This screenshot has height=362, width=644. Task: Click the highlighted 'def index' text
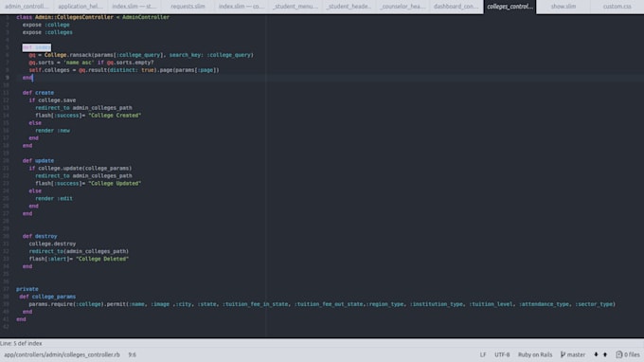tap(37, 47)
